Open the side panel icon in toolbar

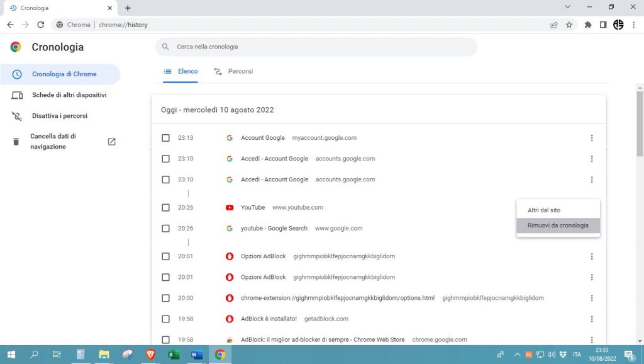pos(603,25)
